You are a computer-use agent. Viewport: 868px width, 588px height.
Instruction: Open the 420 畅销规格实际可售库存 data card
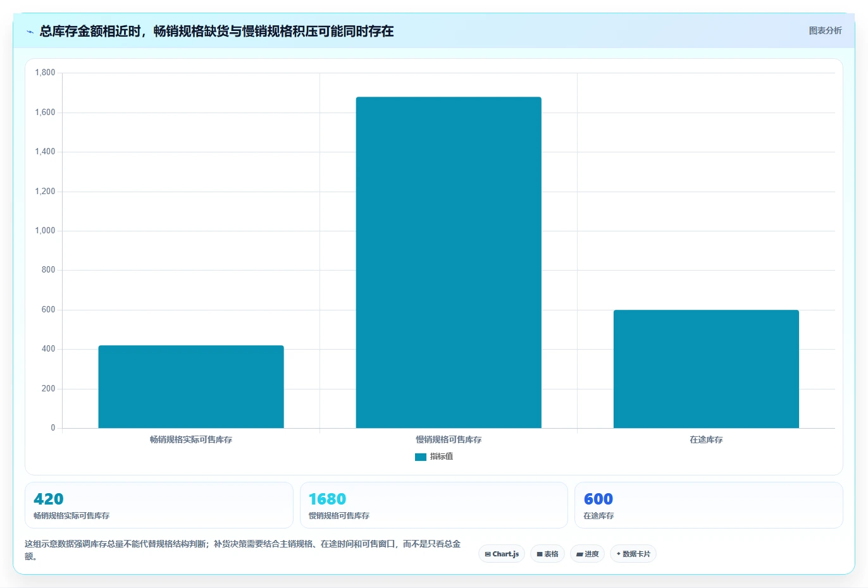[x=159, y=505]
